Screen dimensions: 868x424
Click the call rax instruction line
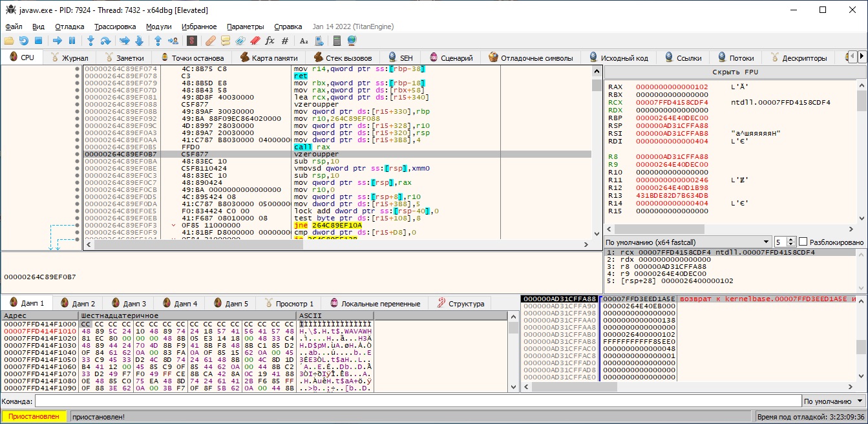[x=337, y=147]
